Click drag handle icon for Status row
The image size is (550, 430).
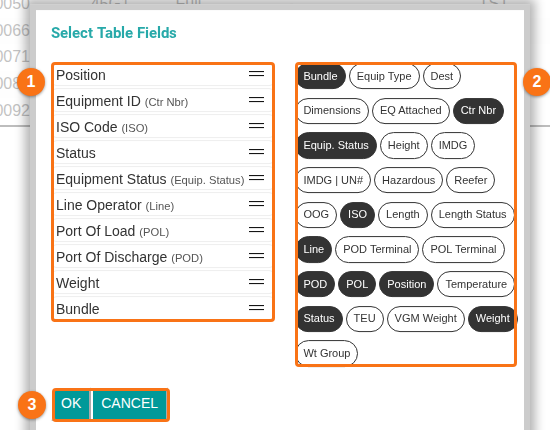click(x=256, y=152)
